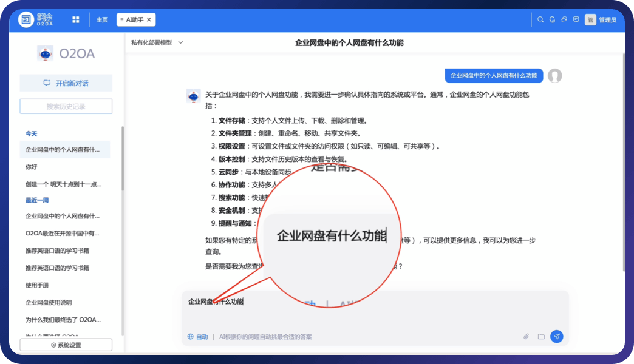Switch to the 主页 tab
The image size is (634, 364).
pos(101,19)
